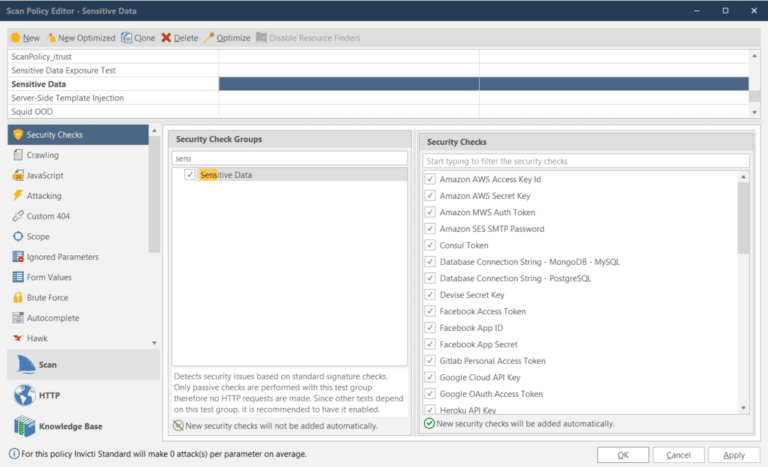Toggle Facebook App Secret checkbox
Screen dimensions: 768x467
tap(430, 344)
